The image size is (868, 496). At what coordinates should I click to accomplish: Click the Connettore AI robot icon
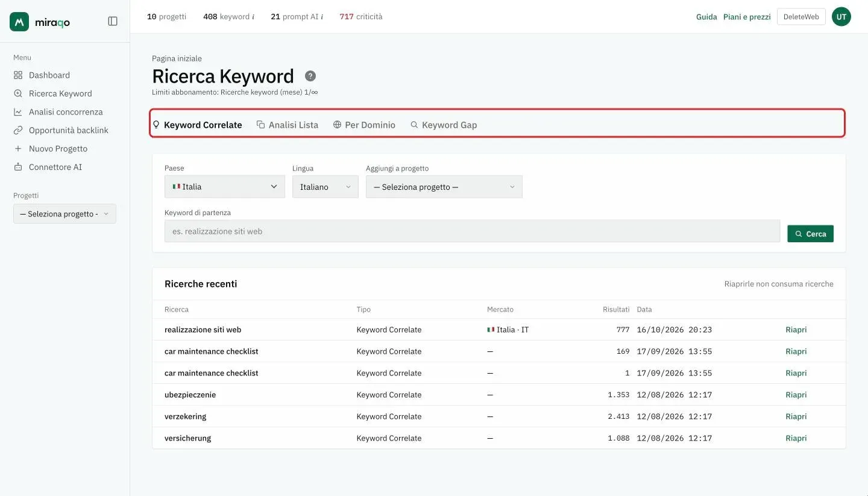tap(18, 167)
